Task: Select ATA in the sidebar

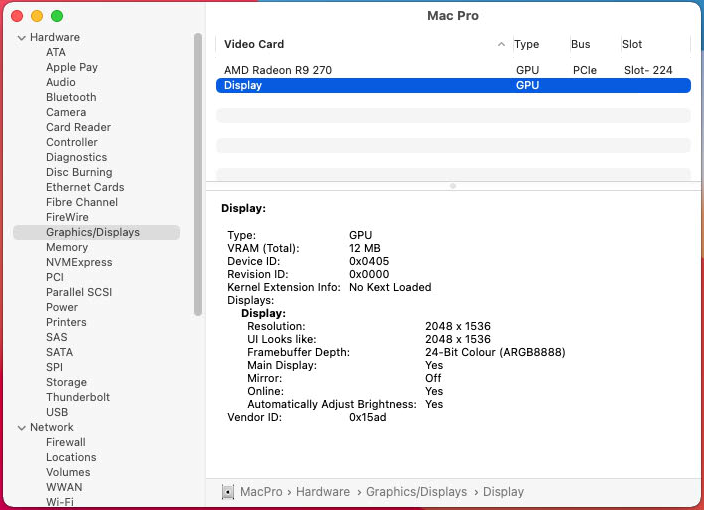Action: coord(56,52)
